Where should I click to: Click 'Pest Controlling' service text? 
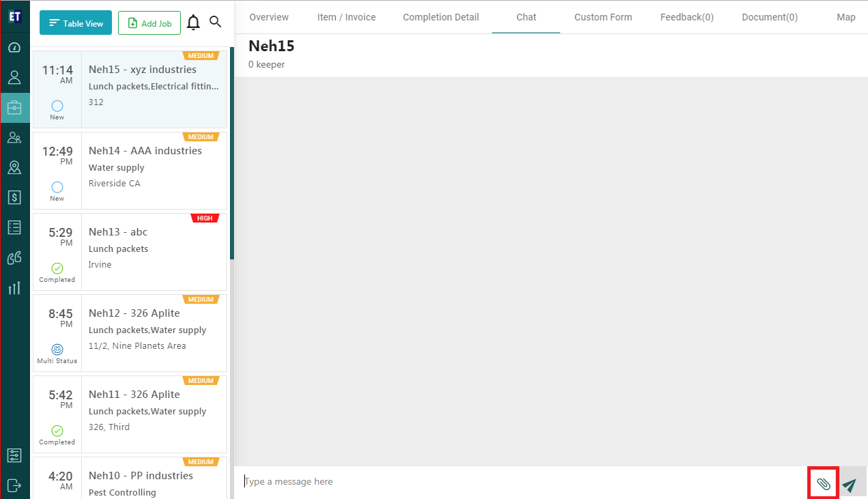(122, 493)
